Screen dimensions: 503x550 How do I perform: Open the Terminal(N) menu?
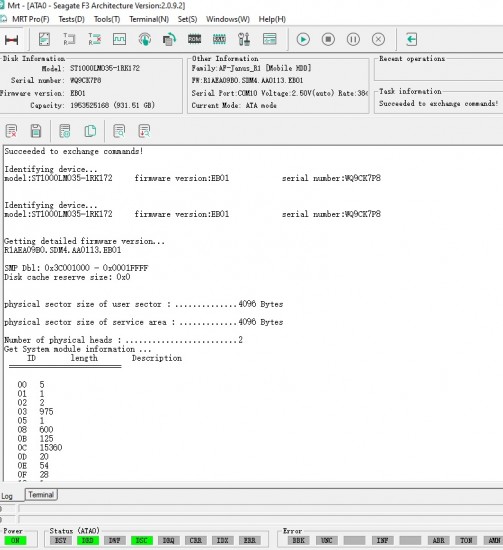click(149, 19)
